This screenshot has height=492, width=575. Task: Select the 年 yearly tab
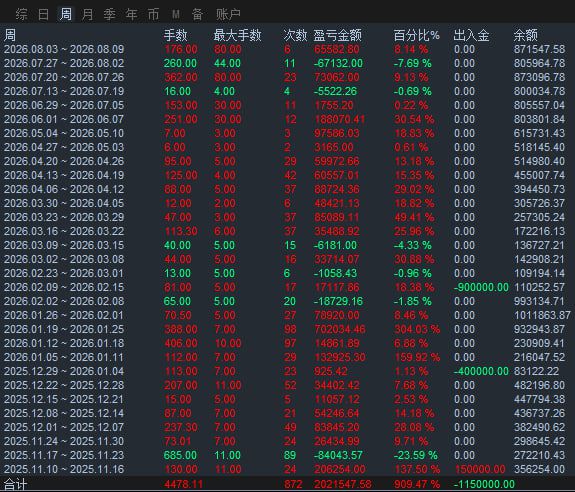click(131, 15)
